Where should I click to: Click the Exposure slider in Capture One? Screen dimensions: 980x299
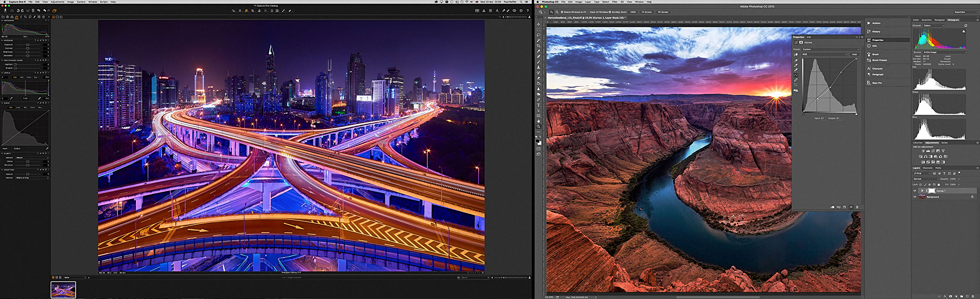[28, 45]
